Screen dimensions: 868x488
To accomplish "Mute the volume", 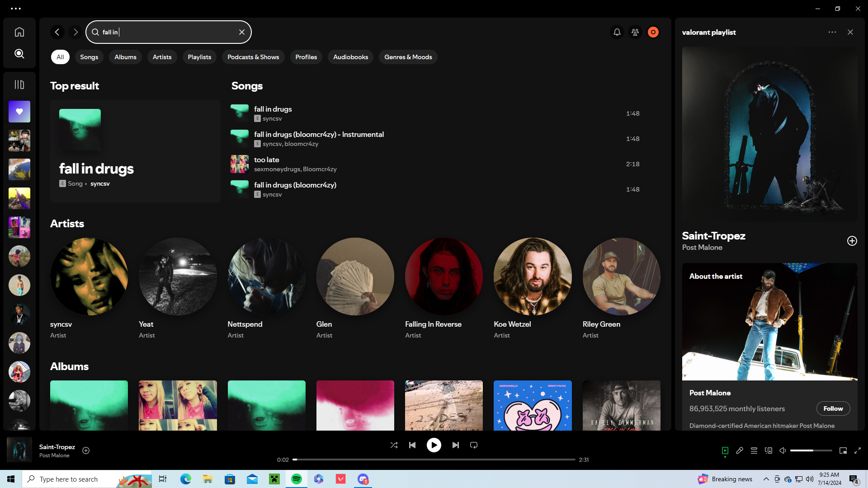I will 783,450.
